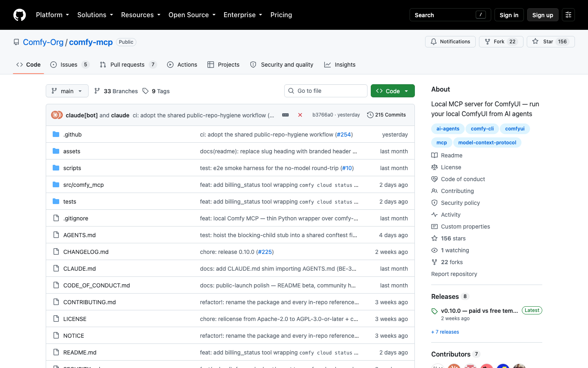Open pull request #225 link
Image resolution: width=588 pixels, height=368 pixels.
tap(265, 252)
